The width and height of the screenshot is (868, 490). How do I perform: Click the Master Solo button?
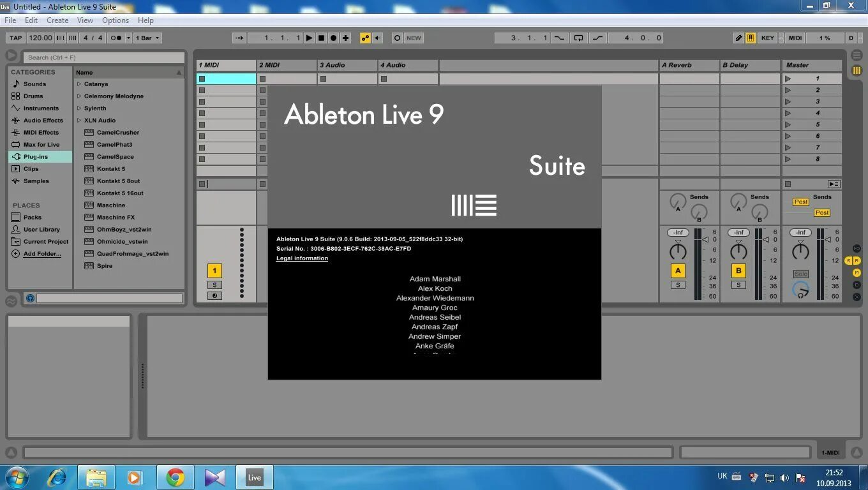[801, 274]
